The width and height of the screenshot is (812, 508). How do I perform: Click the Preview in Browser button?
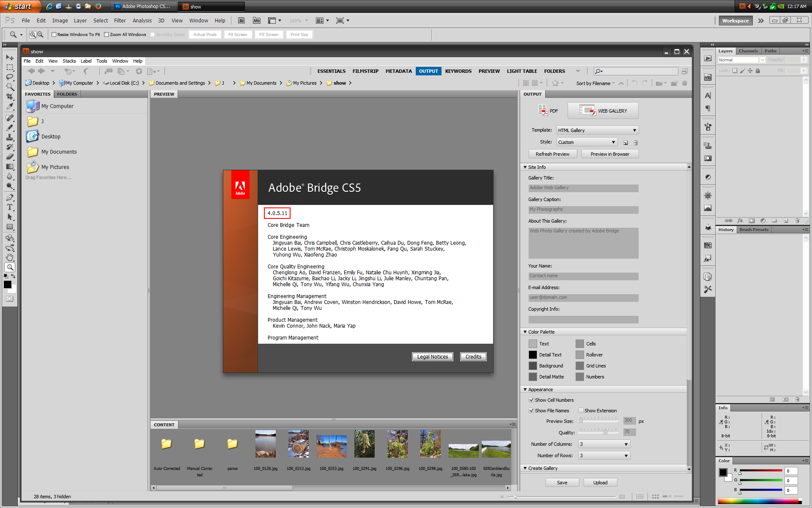pos(609,154)
